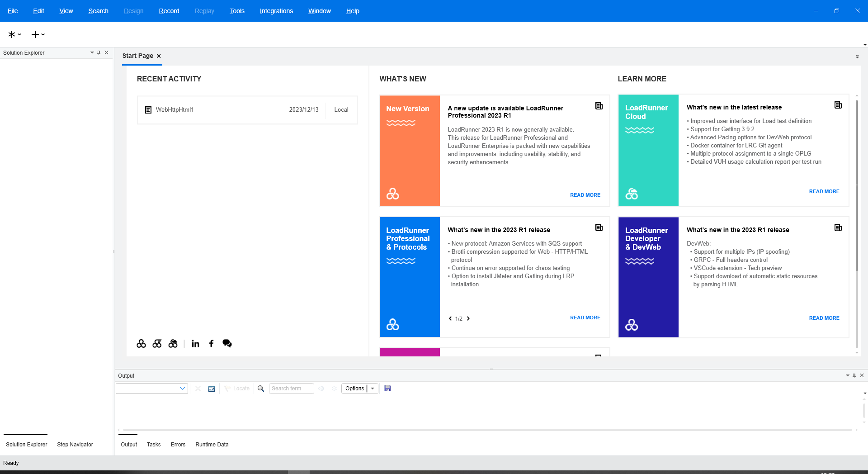Select the Output bottom tab
Viewport: 868px width, 474px height.
click(x=129, y=445)
